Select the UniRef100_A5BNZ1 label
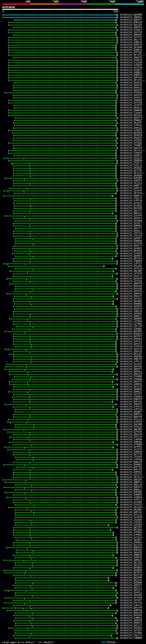 131,72
